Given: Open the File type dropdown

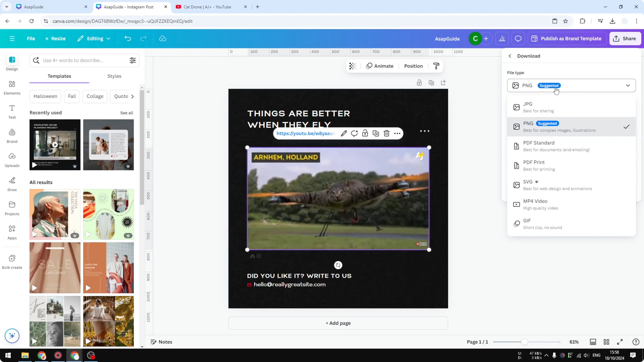Looking at the screenshot, I should pyautogui.click(x=571, y=86).
